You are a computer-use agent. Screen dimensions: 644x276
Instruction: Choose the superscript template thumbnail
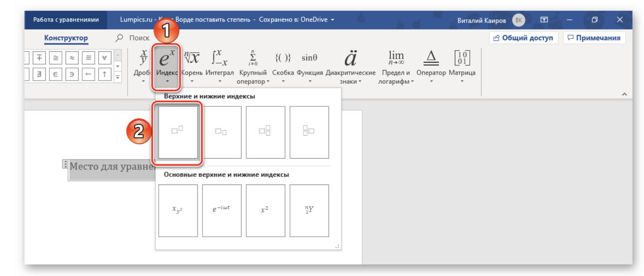tap(178, 132)
